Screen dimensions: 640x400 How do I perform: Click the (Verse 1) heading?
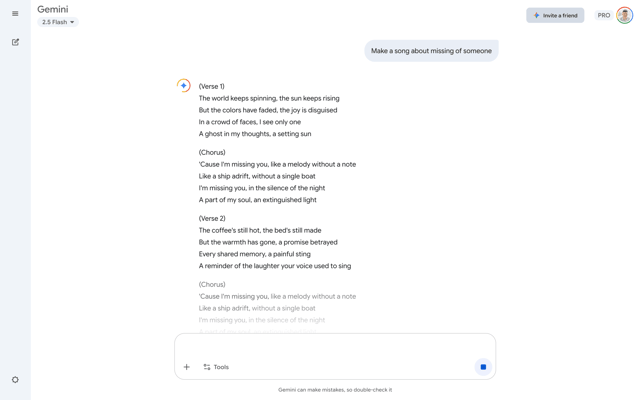tap(211, 87)
